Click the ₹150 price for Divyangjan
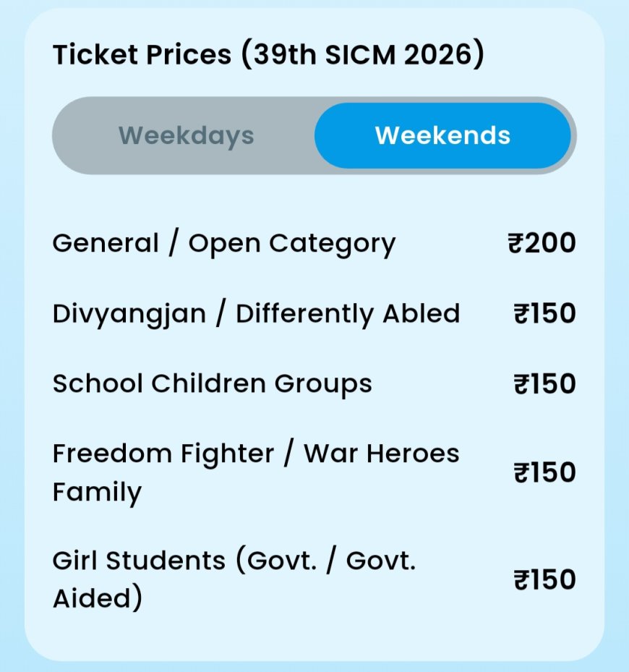Viewport: 629px width, 672px height. pyautogui.click(x=544, y=314)
